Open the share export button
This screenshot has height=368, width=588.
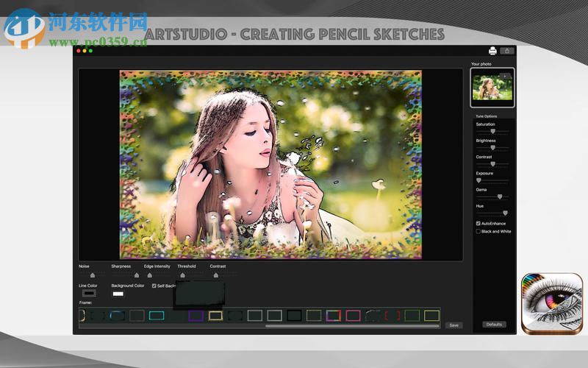click(x=507, y=51)
